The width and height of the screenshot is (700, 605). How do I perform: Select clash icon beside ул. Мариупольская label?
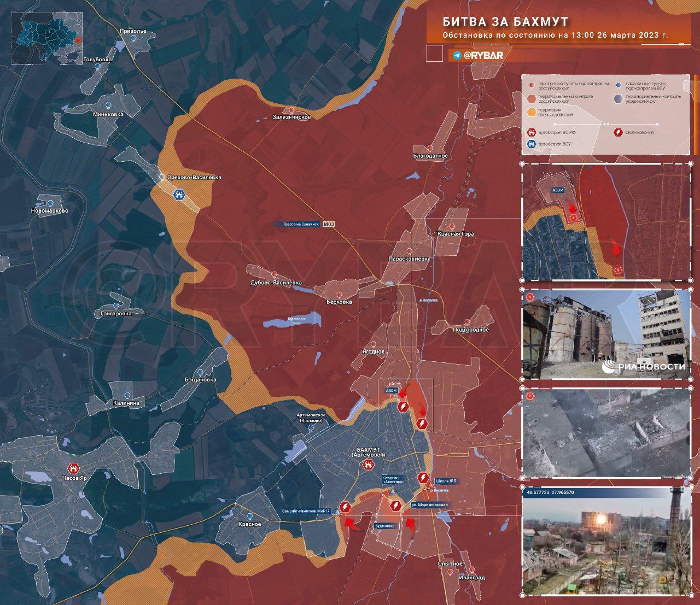[396, 505]
